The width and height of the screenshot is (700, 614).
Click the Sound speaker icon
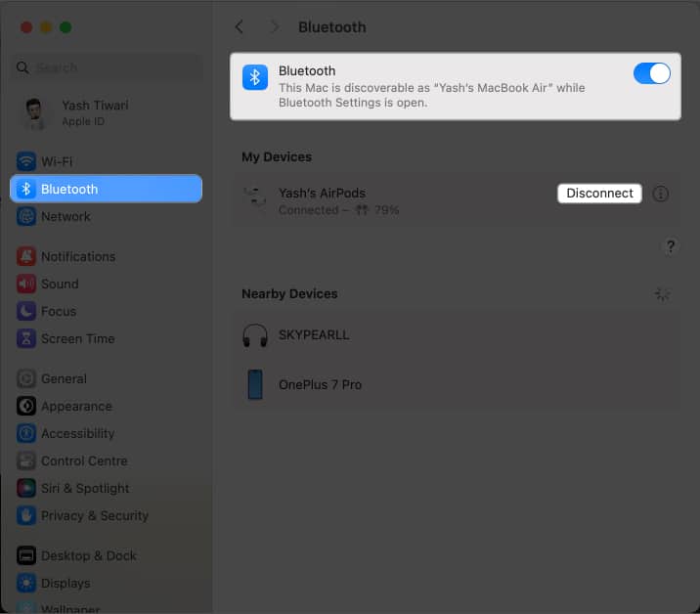tap(26, 284)
